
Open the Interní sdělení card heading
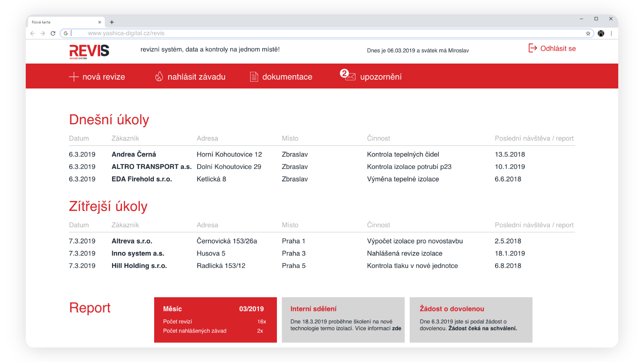(314, 309)
